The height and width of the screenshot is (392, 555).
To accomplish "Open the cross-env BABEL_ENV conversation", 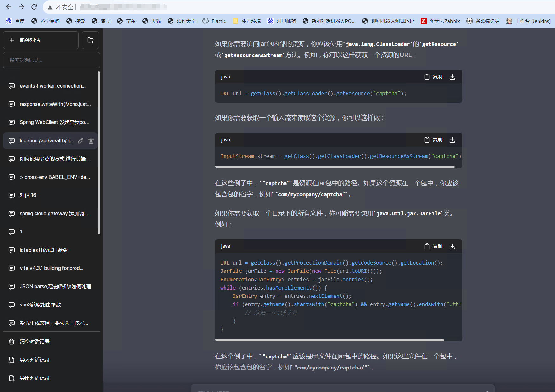I will [51, 177].
